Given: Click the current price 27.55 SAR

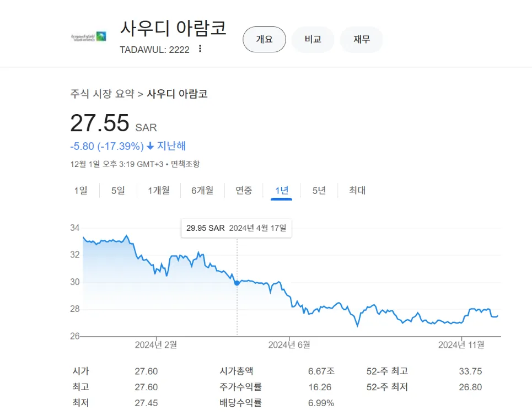Looking at the screenshot, I should point(99,122).
